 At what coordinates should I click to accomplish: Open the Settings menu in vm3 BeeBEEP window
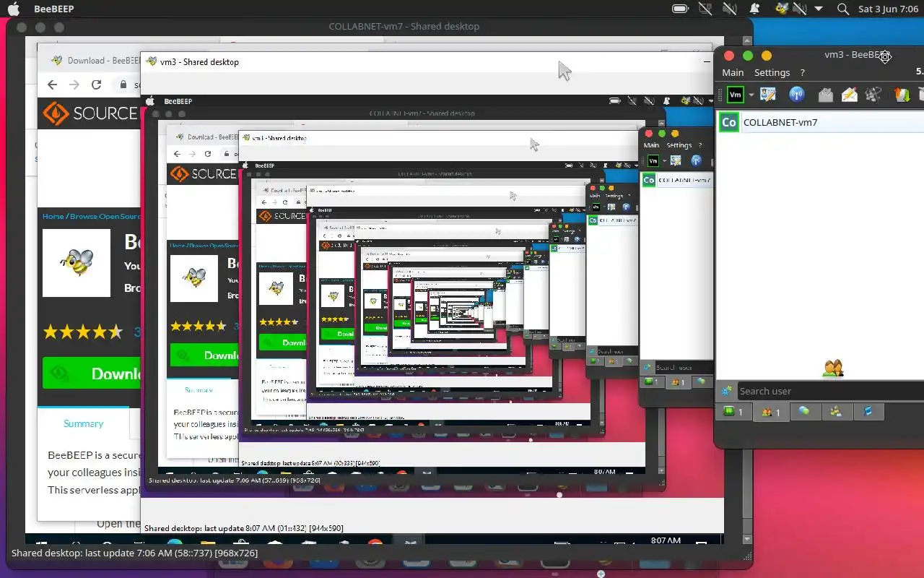tap(772, 72)
